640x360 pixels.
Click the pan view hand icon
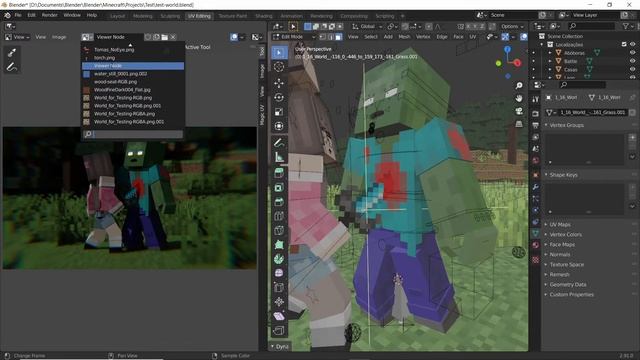coord(519,98)
